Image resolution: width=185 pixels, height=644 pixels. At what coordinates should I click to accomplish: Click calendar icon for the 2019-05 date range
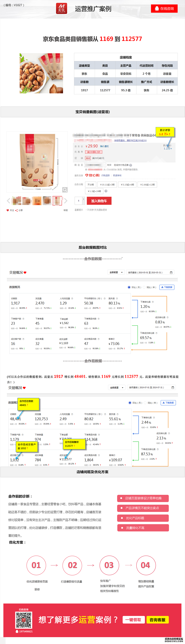click(x=171, y=273)
